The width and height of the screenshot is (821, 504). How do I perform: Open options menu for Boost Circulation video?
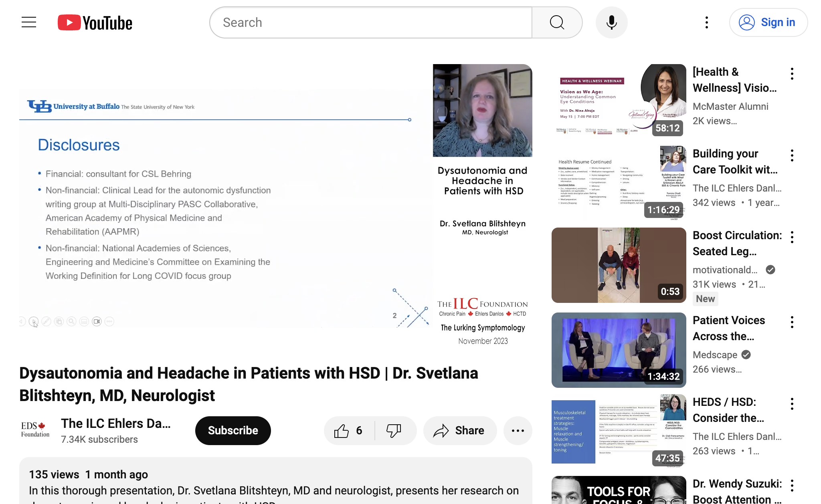pyautogui.click(x=792, y=237)
